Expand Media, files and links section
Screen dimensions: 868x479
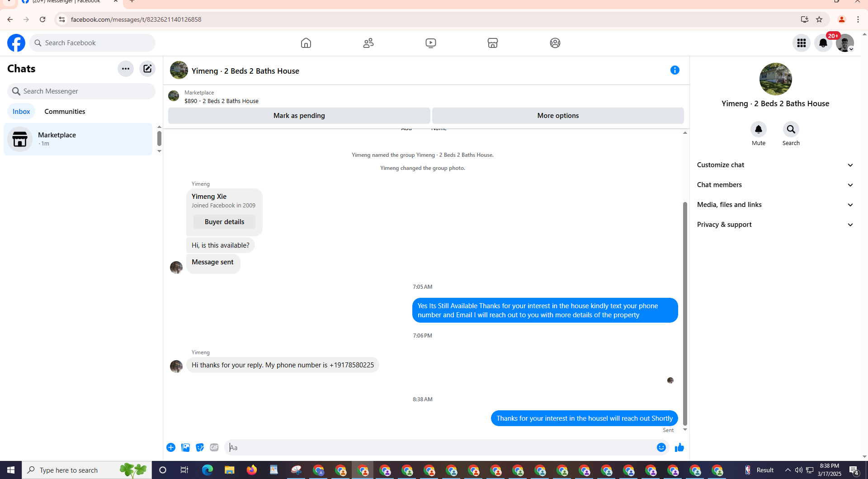pyautogui.click(x=775, y=205)
